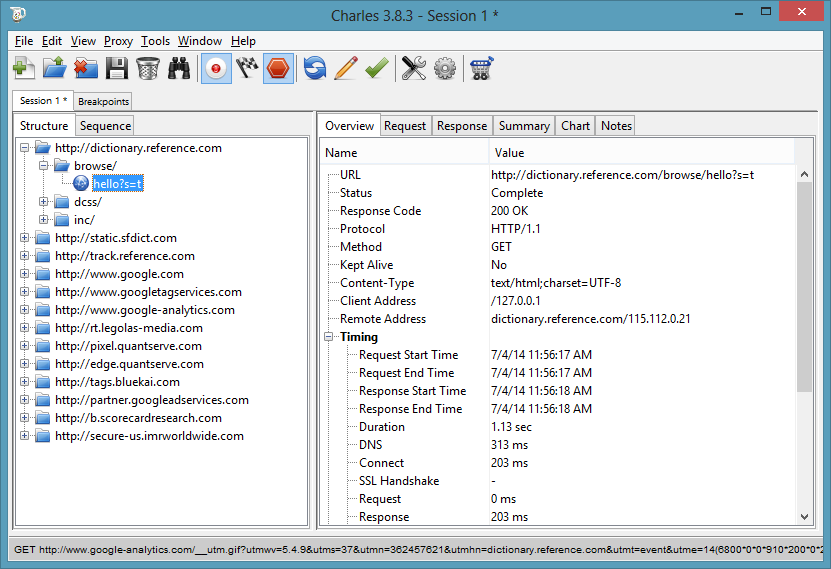
Task: Click the Validate green checkmark icon
Action: [x=377, y=68]
